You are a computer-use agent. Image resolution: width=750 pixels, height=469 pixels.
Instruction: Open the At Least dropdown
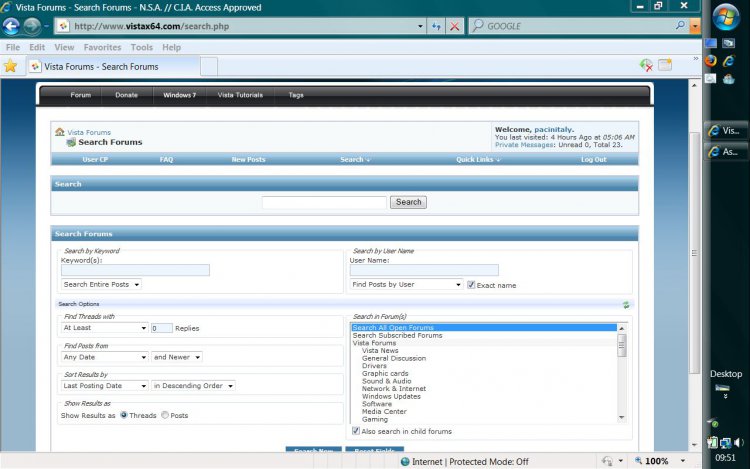[x=104, y=328]
